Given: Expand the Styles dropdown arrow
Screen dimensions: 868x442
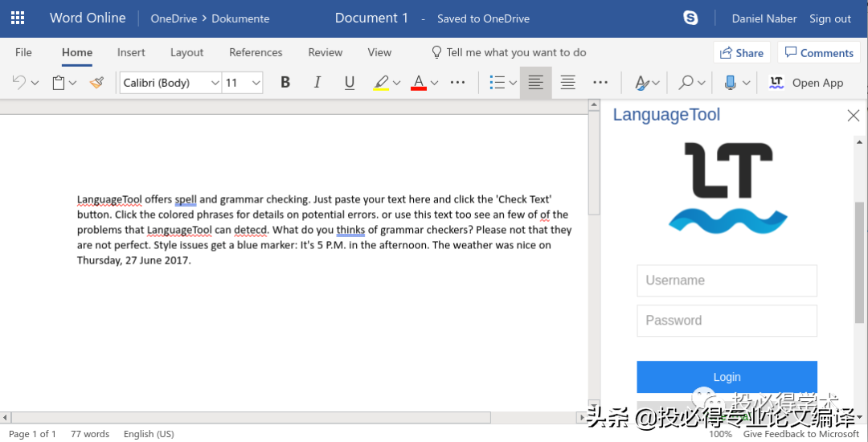Looking at the screenshot, I should pos(656,84).
